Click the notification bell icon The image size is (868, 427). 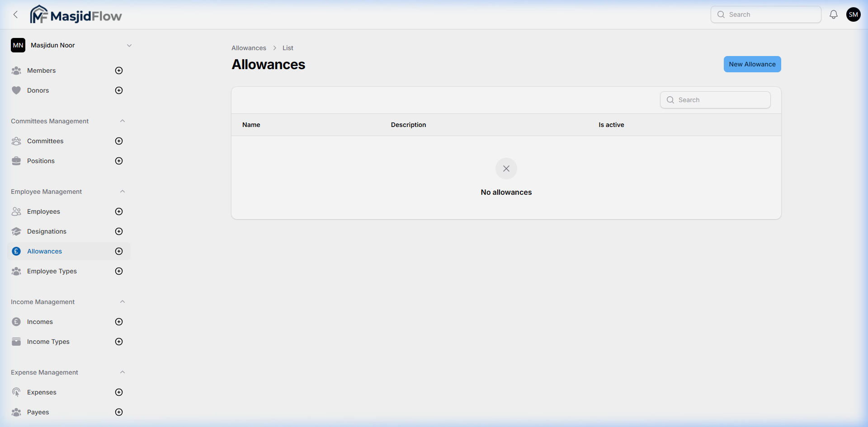[x=833, y=14]
